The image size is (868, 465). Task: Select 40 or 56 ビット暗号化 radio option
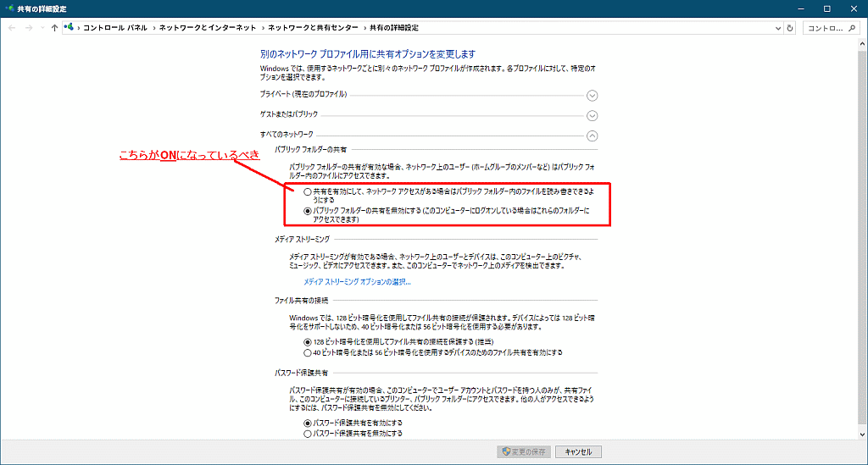pos(307,352)
